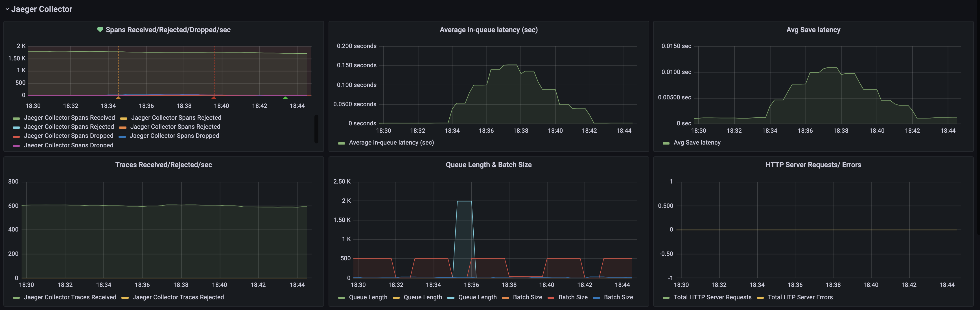This screenshot has height=310, width=980.
Task: Click the green heart alert status icon
Action: (100, 29)
